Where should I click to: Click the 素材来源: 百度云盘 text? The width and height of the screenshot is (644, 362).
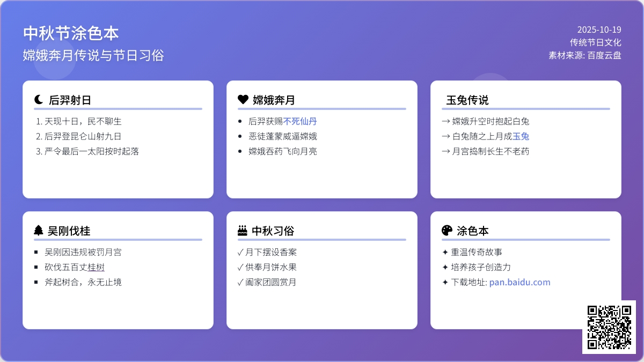coord(584,55)
